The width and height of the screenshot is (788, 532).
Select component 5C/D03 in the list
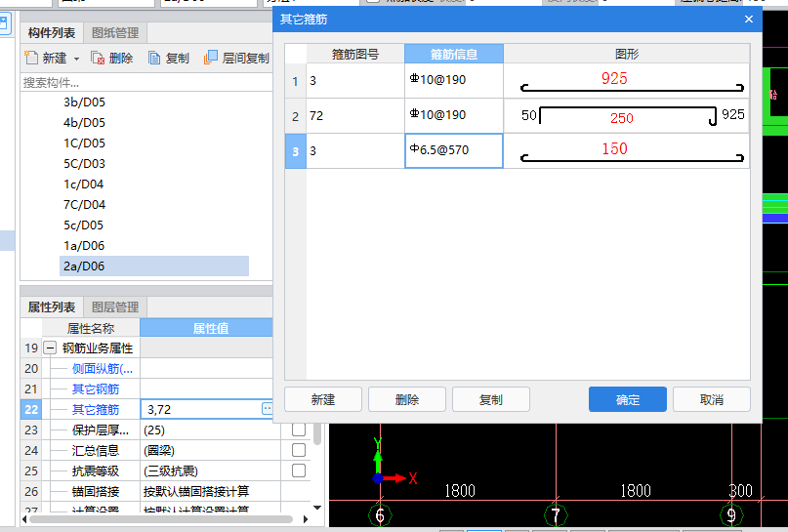84,164
